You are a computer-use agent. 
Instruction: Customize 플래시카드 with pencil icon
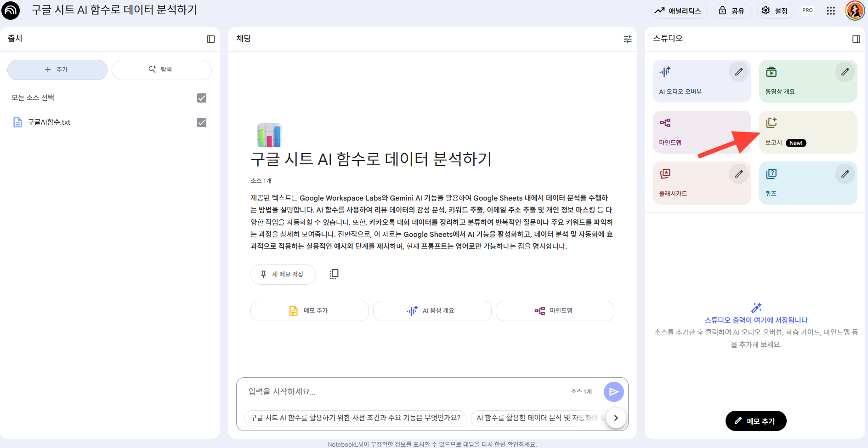tap(739, 174)
